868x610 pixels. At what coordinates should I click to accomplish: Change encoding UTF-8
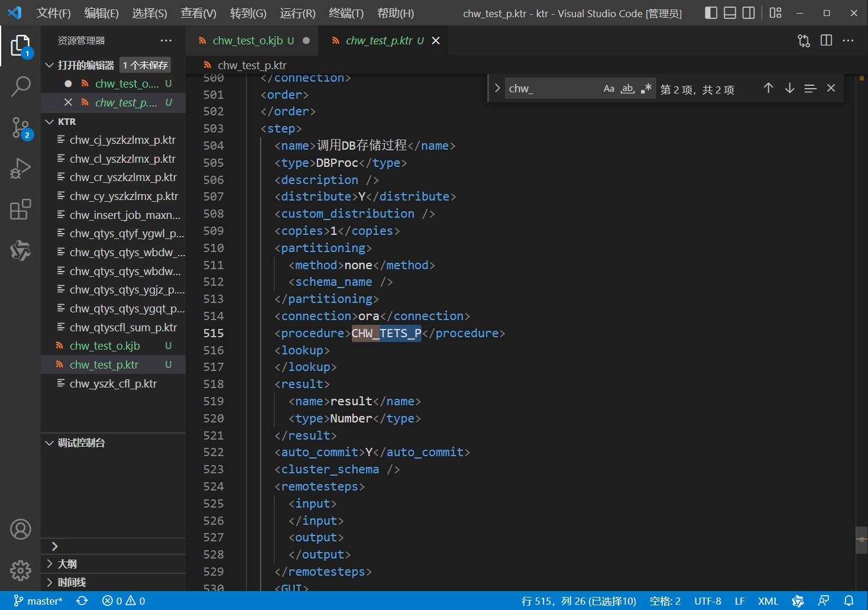coord(707,601)
